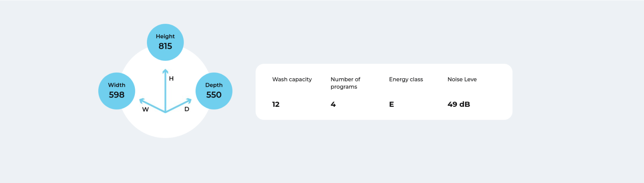Click the programs value 4

(x=333, y=104)
